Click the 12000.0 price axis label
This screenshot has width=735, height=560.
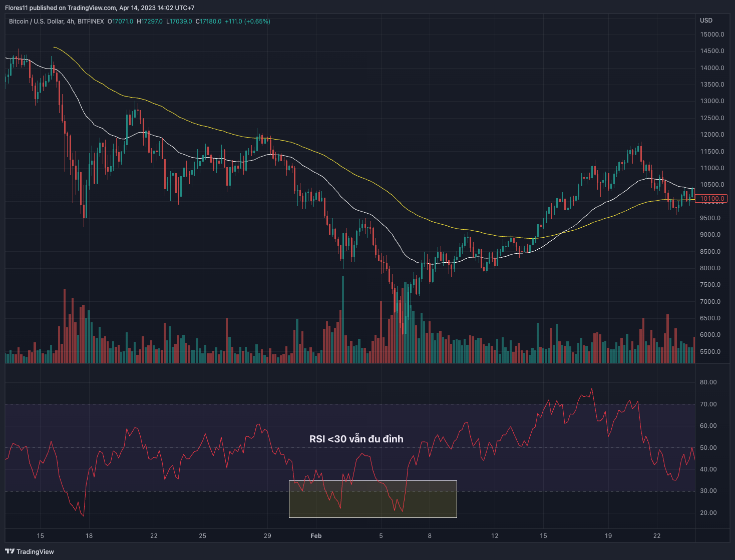[x=712, y=135]
